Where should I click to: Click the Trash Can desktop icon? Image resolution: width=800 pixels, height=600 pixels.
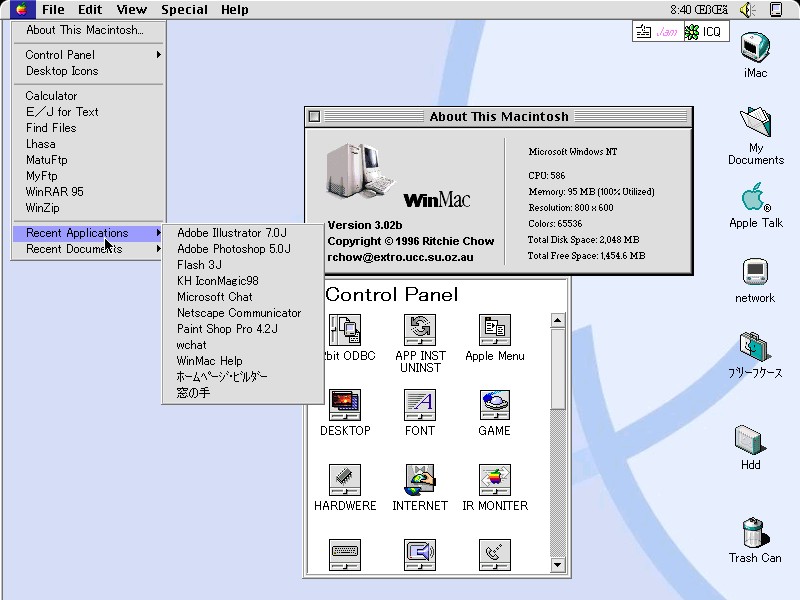pyautogui.click(x=754, y=533)
